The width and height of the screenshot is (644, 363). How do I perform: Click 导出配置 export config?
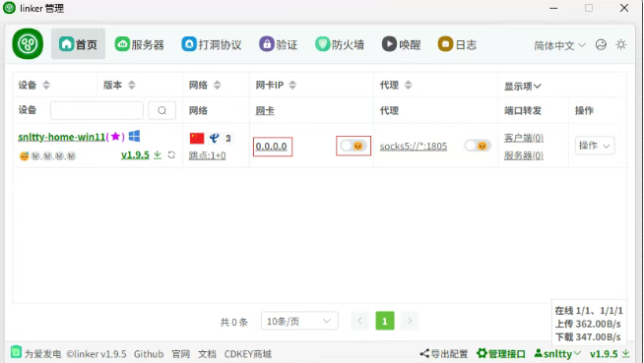pyautogui.click(x=444, y=353)
